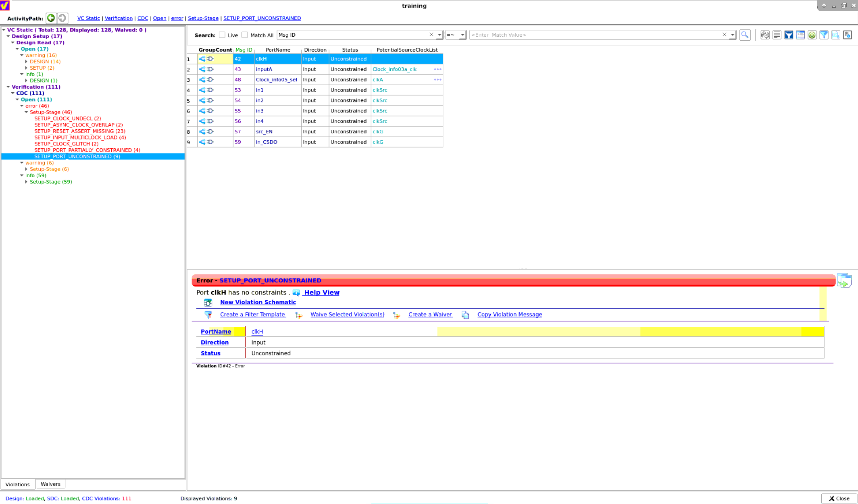Open the Help View link
The width and height of the screenshot is (858, 504).
point(321,292)
